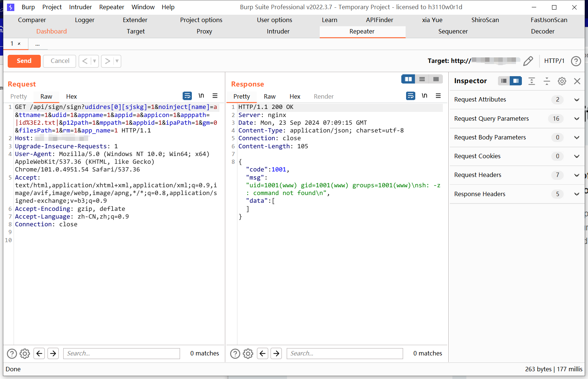Viewport: 588px width, 379px height.
Task: Open the Extender tab
Action: [x=135, y=20]
